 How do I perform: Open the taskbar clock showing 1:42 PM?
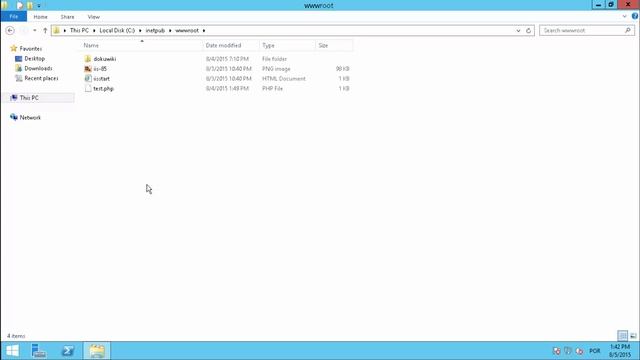point(620,351)
